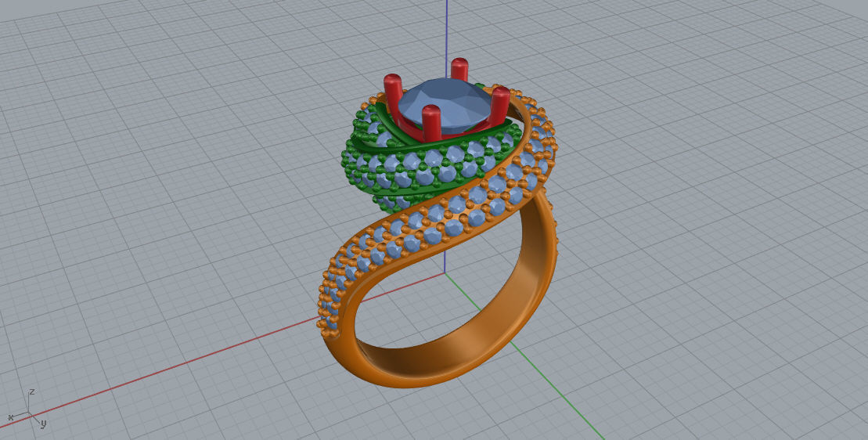Image resolution: width=868 pixels, height=440 pixels.
Task: Click the "z" label on axes icon
Action: pyautogui.click(x=32, y=391)
